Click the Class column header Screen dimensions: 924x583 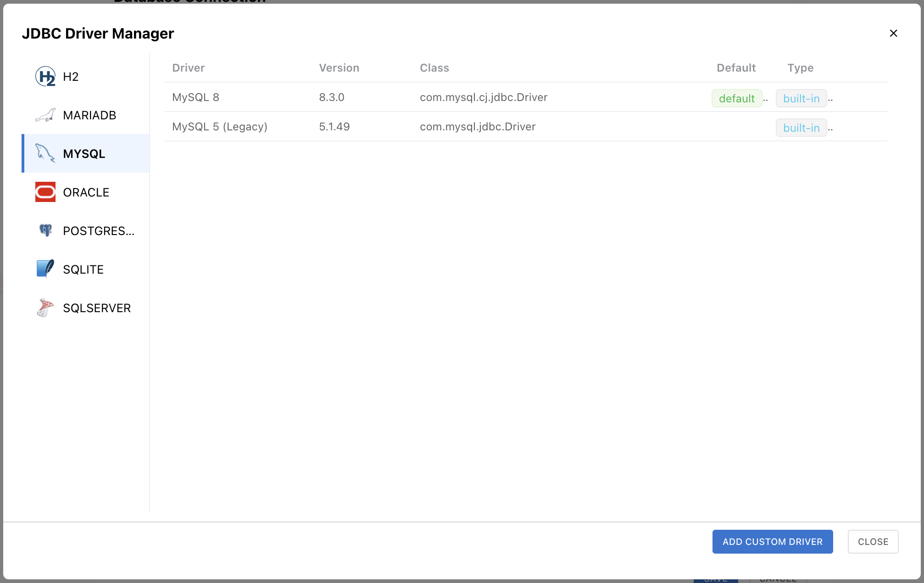coord(434,68)
